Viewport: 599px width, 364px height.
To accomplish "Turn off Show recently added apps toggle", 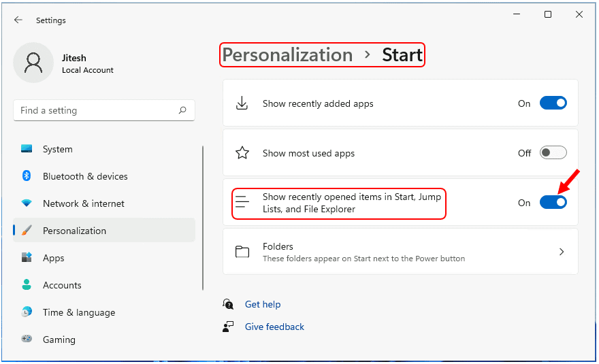I will point(553,103).
